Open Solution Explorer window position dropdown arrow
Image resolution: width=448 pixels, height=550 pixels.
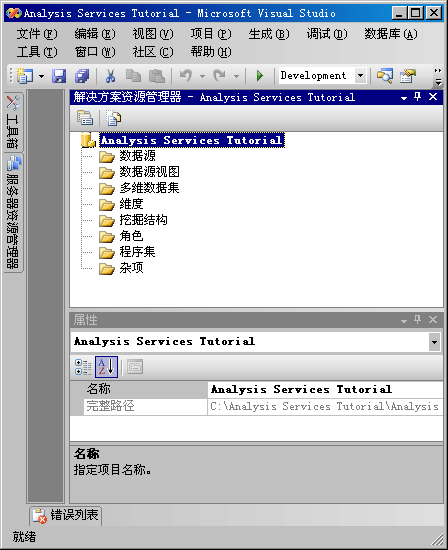[x=404, y=98]
